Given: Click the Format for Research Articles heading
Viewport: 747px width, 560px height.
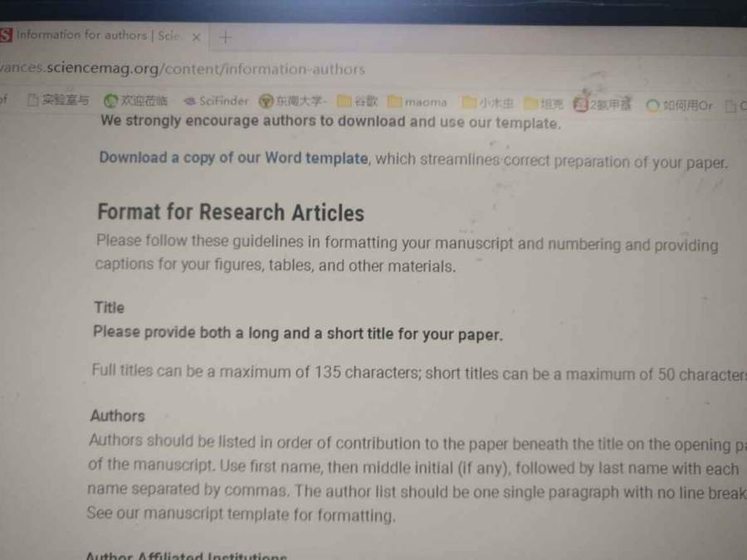Looking at the screenshot, I should pyautogui.click(x=231, y=212).
